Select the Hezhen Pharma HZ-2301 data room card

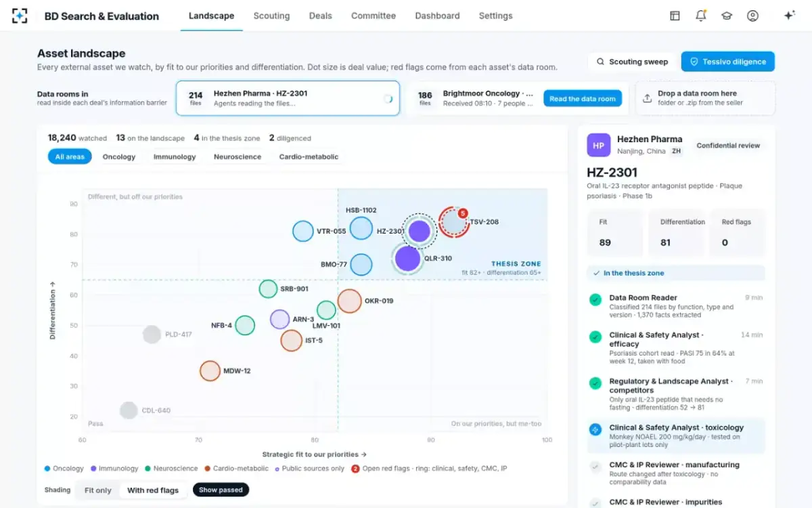tap(288, 99)
